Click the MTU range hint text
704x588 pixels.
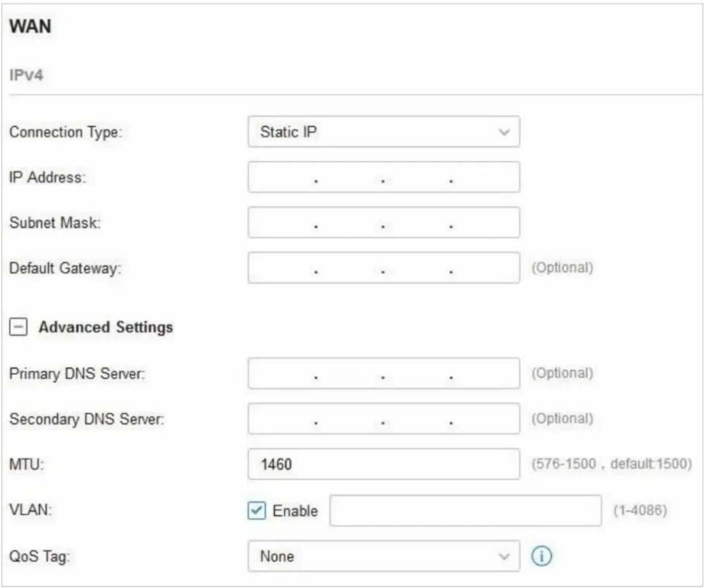[611, 464]
